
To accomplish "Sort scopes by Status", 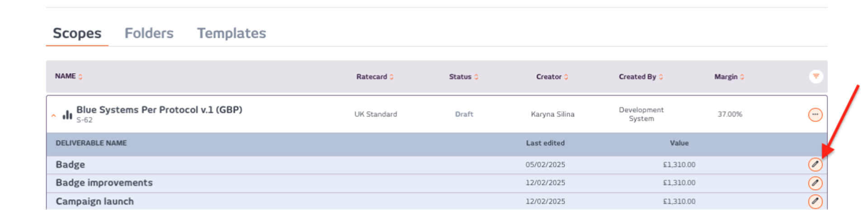I will tap(463, 76).
